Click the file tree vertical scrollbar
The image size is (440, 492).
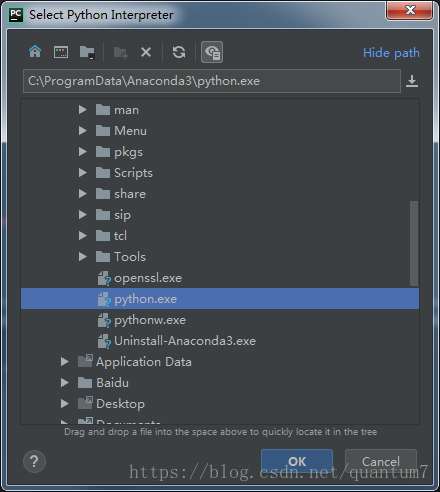pos(414,243)
